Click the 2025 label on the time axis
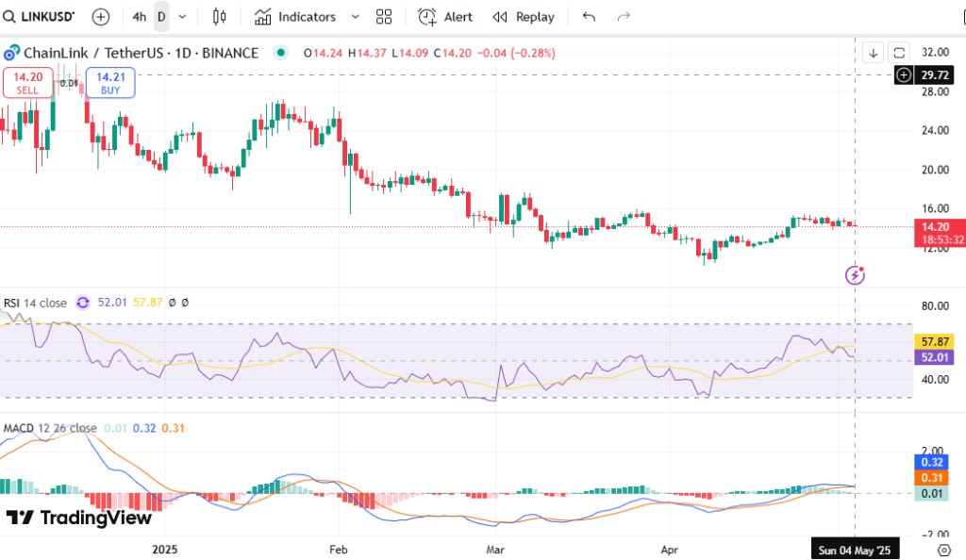Image resolution: width=966 pixels, height=560 pixels. [165, 550]
